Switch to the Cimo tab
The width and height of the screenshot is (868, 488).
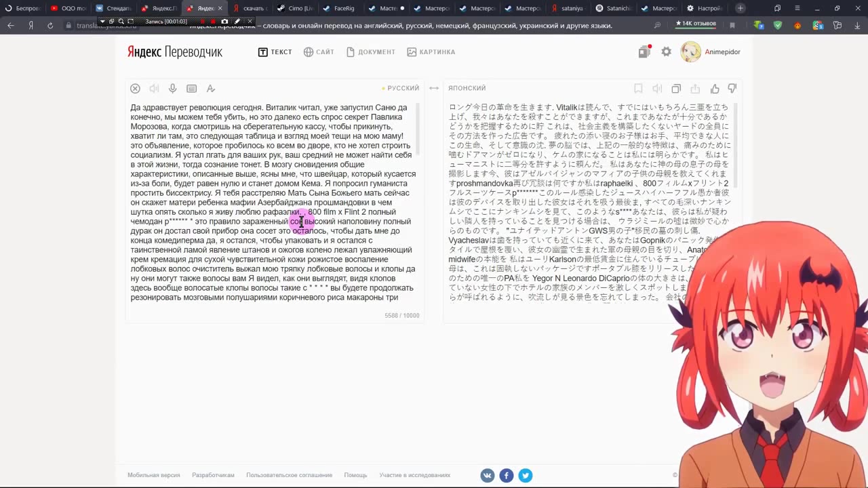(294, 8)
